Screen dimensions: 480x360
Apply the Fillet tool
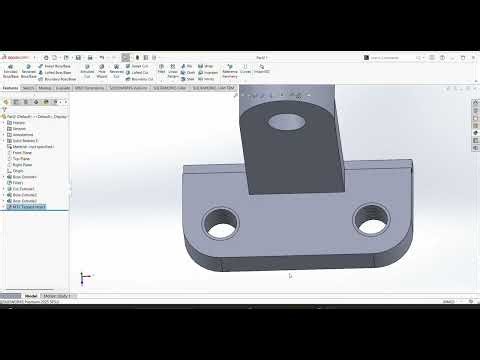[161, 69]
